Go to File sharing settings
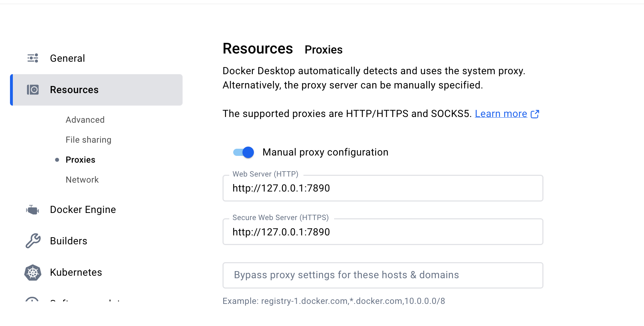This screenshot has width=644, height=326. 88,140
